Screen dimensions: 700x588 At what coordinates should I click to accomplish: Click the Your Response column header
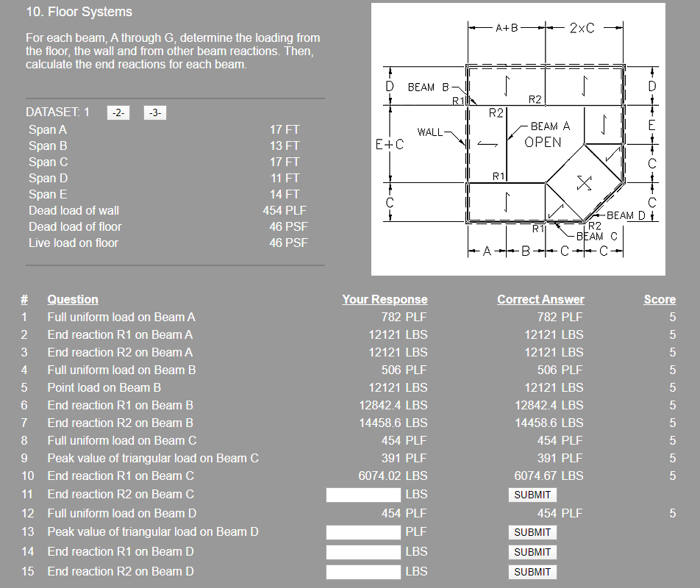pos(385,299)
